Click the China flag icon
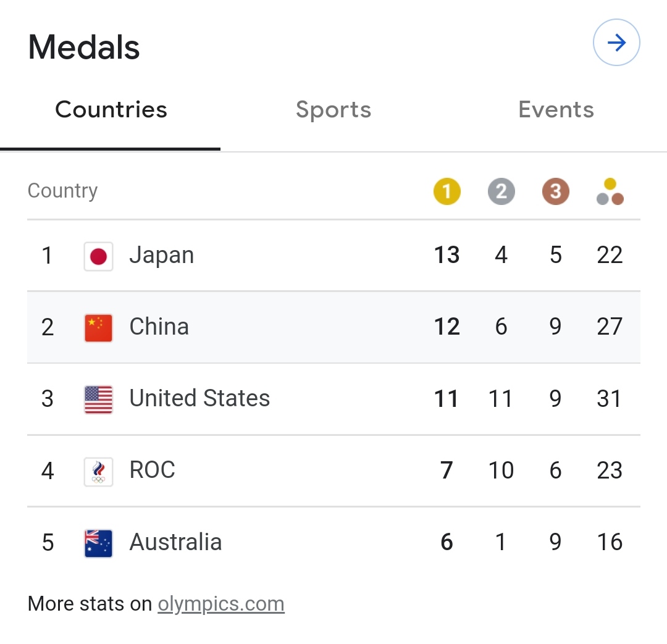 (x=98, y=328)
